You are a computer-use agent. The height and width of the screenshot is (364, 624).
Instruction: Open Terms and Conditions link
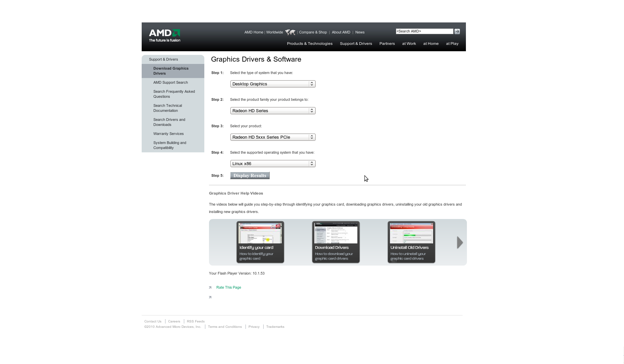point(225,326)
